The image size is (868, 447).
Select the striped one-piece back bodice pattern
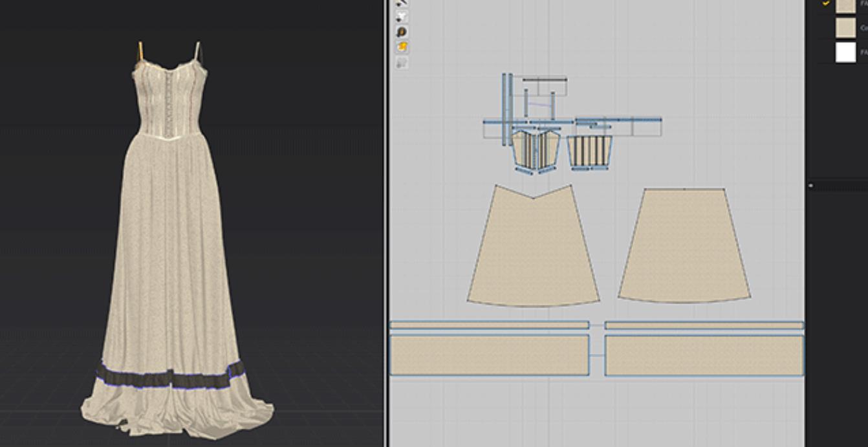(x=589, y=151)
